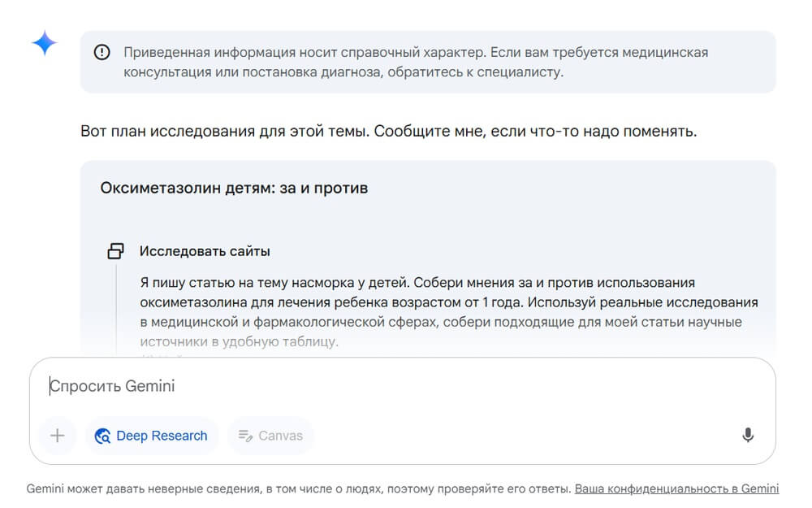Toggle the Deep Research mode chip

tap(151, 436)
